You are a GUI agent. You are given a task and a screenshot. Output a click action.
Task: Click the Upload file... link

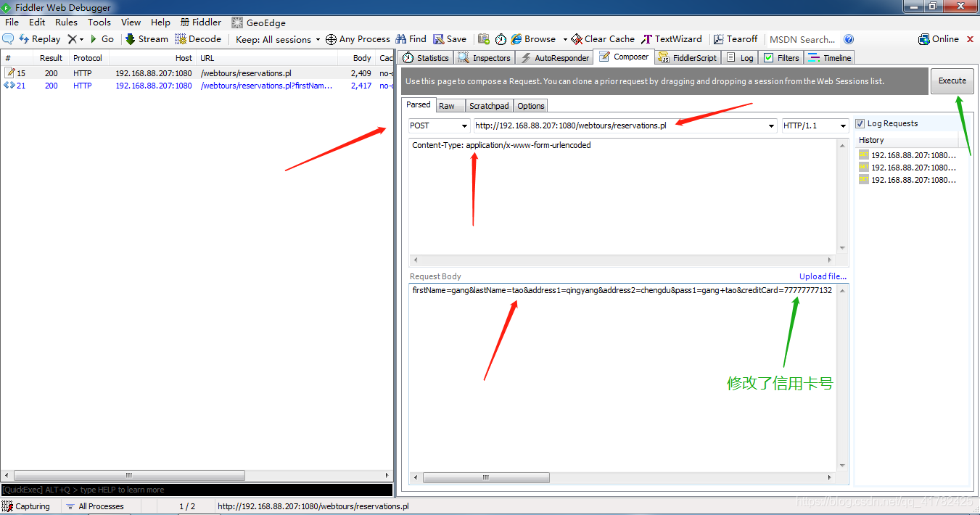823,276
